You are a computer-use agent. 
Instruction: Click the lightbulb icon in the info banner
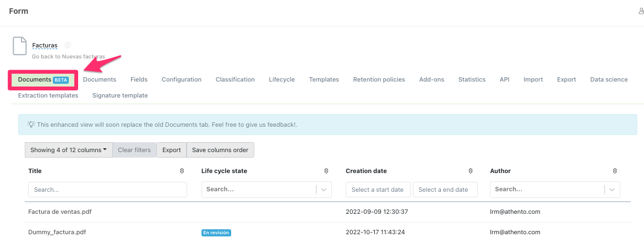pos(31,125)
